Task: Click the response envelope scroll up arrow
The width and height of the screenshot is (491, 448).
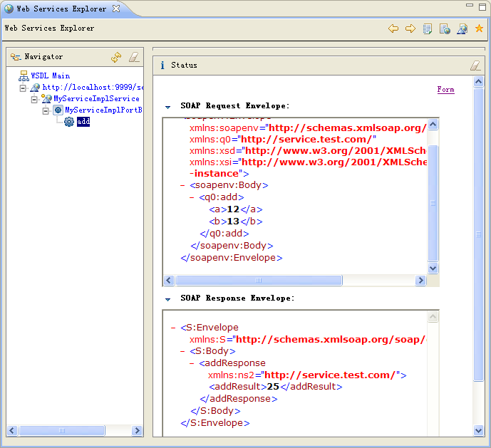Action: point(433,317)
